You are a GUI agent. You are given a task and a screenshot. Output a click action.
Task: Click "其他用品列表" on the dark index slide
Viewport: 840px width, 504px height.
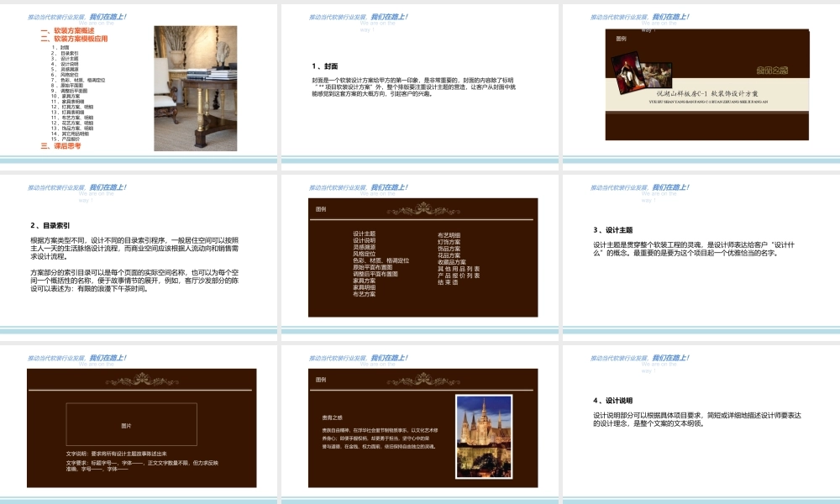pyautogui.click(x=459, y=269)
